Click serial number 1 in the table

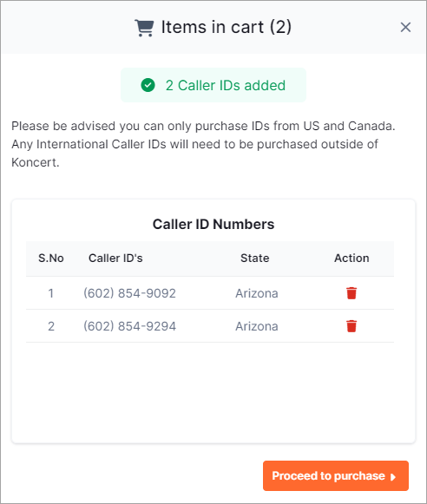point(51,293)
